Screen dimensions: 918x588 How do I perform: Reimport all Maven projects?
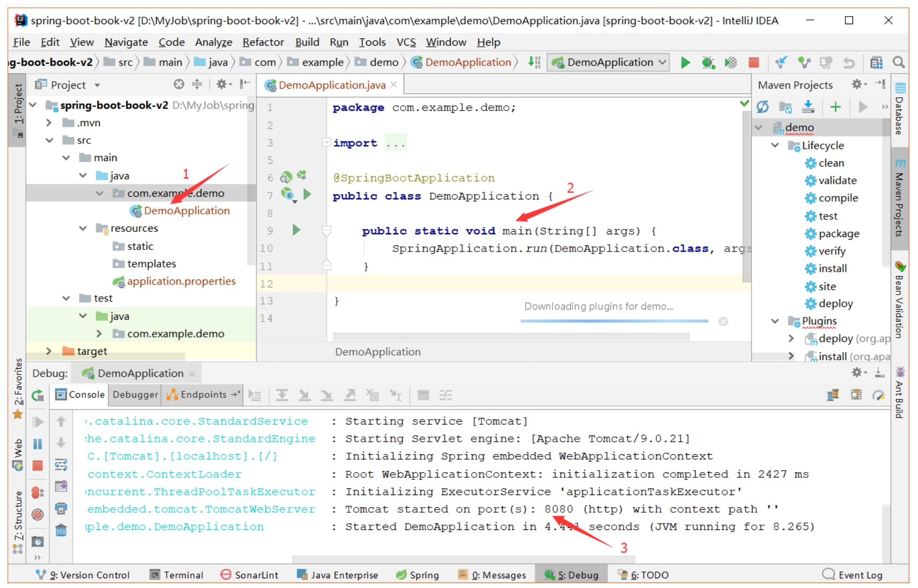click(x=762, y=107)
